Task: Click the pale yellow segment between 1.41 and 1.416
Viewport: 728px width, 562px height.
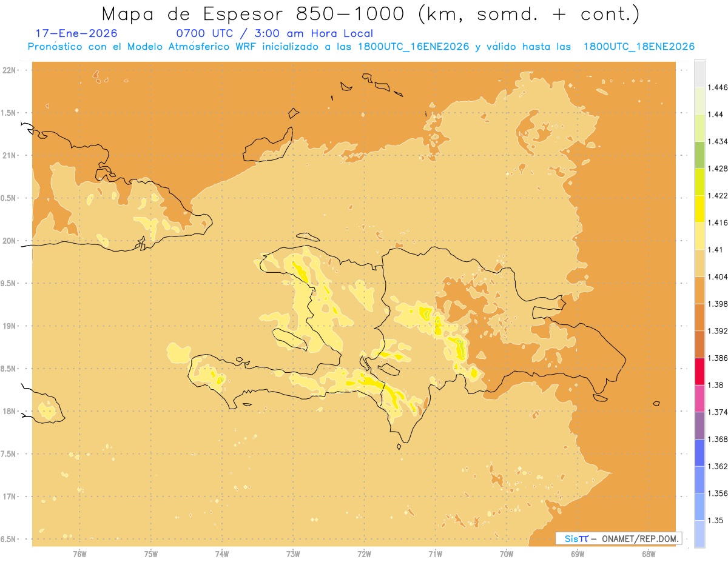Action: pyautogui.click(x=699, y=236)
